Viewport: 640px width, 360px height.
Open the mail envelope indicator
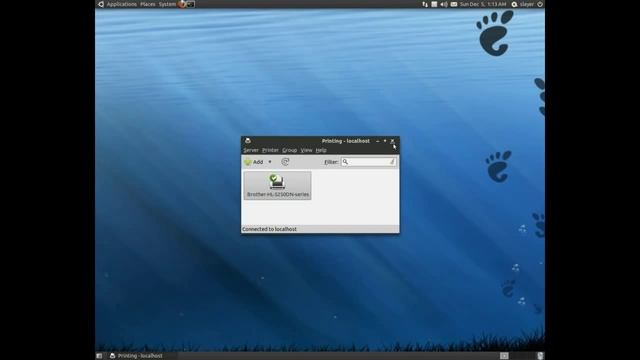pos(454,4)
